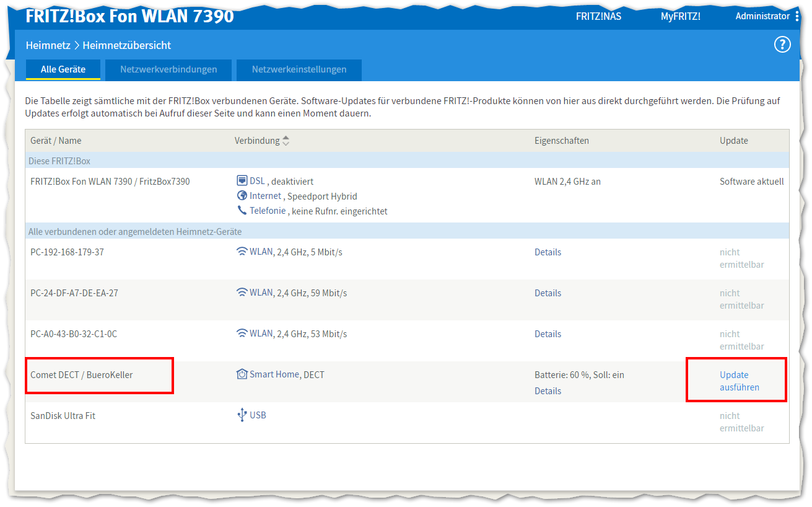
Task: Click the USB icon for SanDisk
Action: (x=242, y=415)
